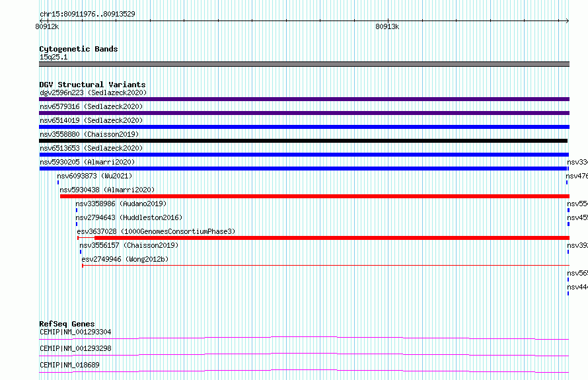Click the 80912k ruler position label
This screenshot has width=588, height=380.
click(47, 26)
